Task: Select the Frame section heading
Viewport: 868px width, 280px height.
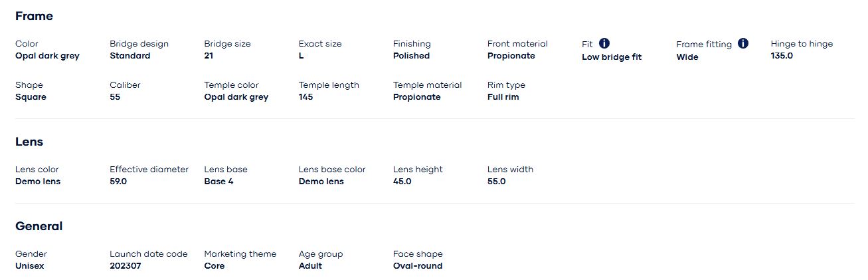Action: click(34, 16)
